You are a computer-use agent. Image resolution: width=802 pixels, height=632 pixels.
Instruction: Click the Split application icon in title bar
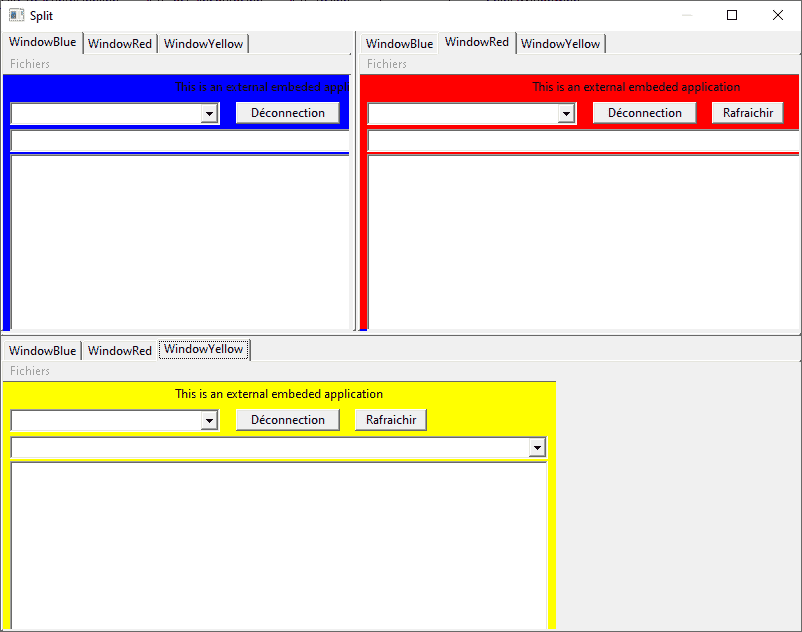[x=16, y=15]
